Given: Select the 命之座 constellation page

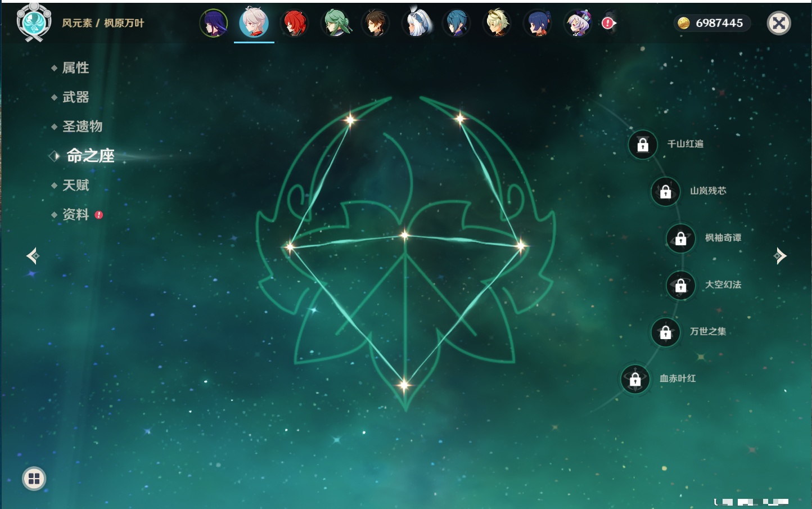Looking at the screenshot, I should click(91, 156).
